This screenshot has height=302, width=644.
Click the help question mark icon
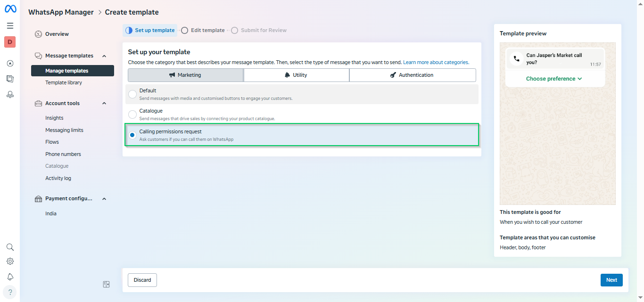[x=10, y=292]
